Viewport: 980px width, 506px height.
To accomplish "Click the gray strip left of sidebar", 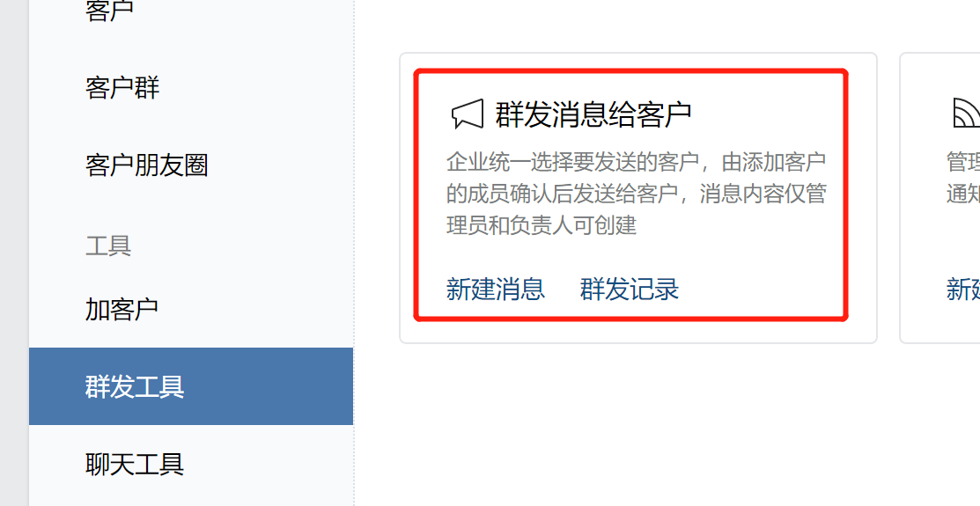I will 14,253.
